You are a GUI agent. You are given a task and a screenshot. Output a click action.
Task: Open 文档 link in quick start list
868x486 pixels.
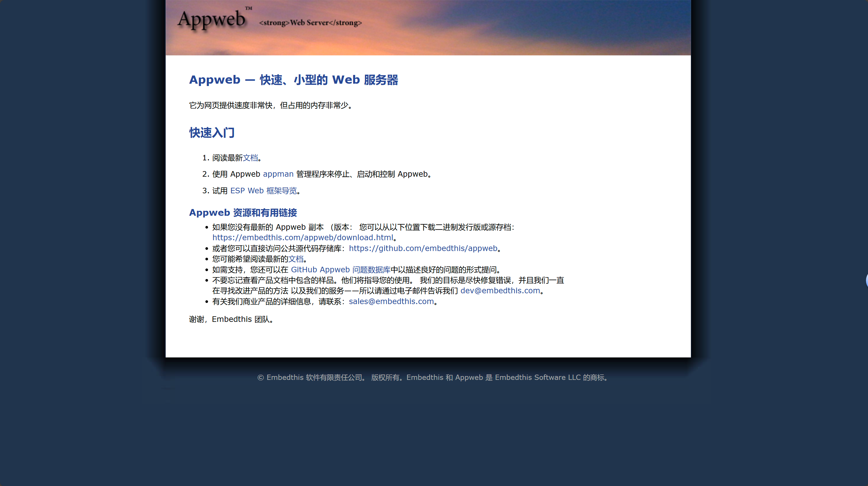point(250,158)
